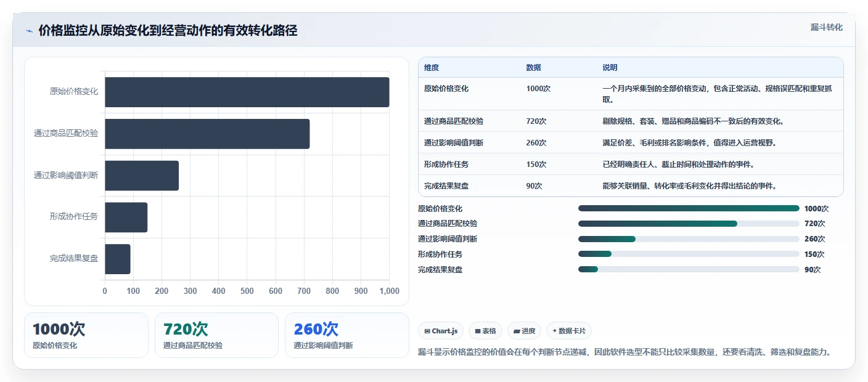
Task: Click table cell 原始价格变化 in 维度 column
Action: pyautogui.click(x=446, y=89)
